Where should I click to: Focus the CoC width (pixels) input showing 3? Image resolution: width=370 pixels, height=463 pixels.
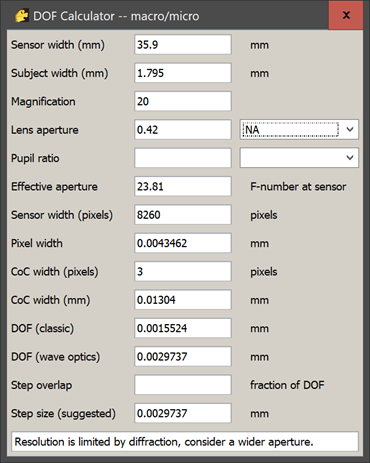[x=183, y=271]
